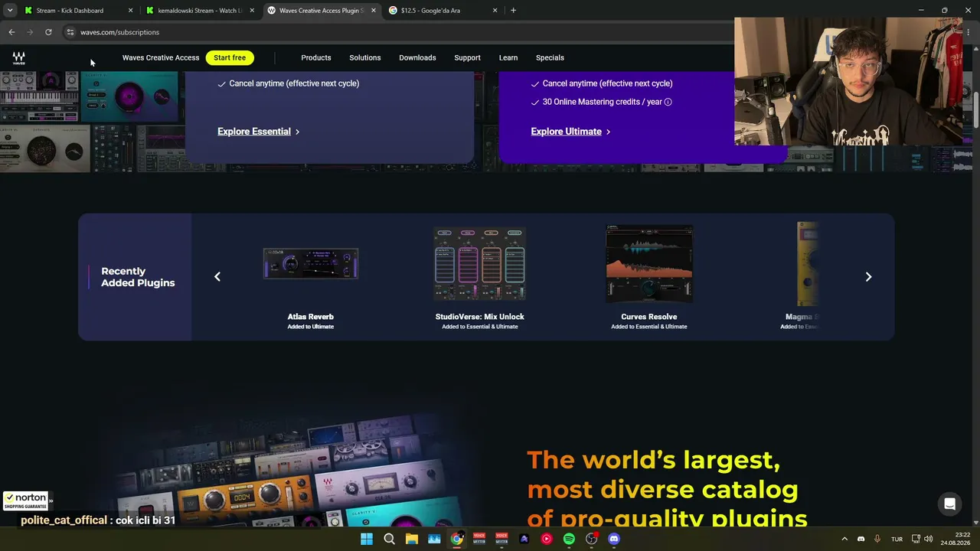The image size is (980, 551).
Task: Open the Support menu
Action: (x=467, y=58)
